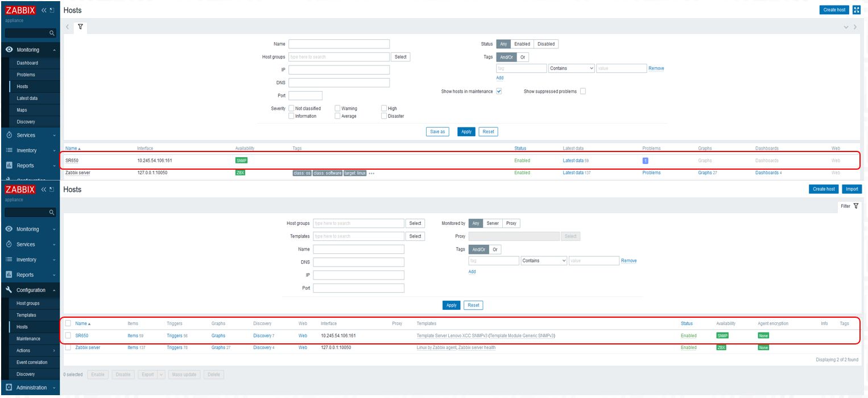Tick the Not classified severity checkbox
This screenshot has width=868, height=398.
click(x=292, y=108)
